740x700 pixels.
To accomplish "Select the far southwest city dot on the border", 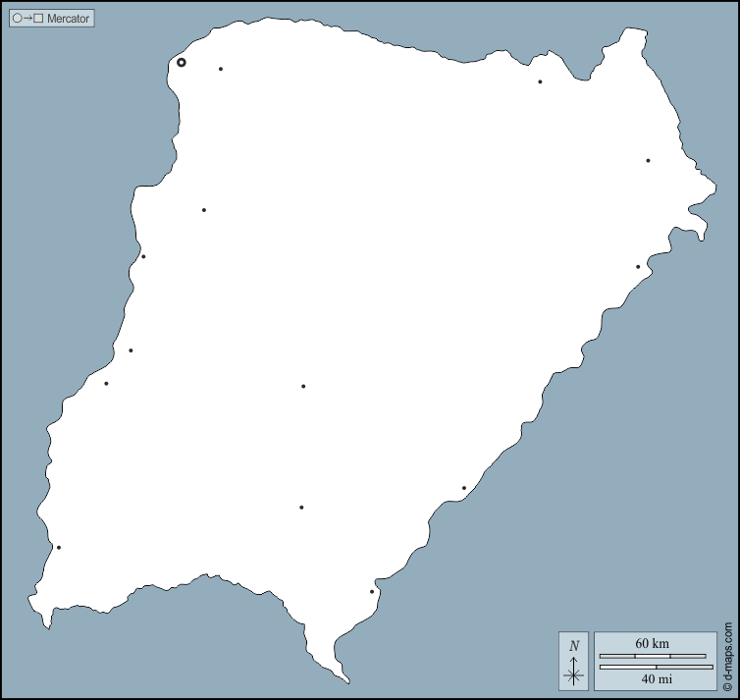I will click(59, 547).
